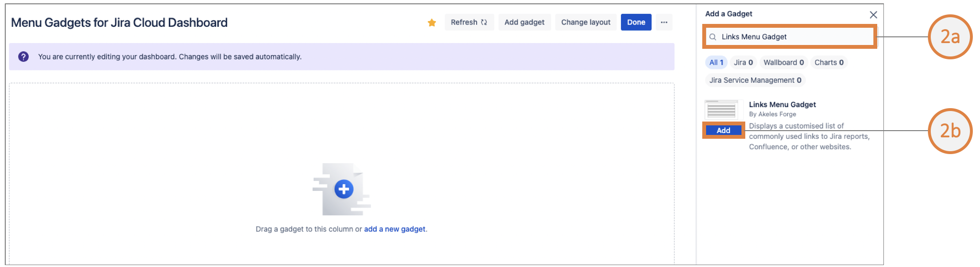Viewport: 980px width, 267px height.
Task: Click the question mark info icon
Action: point(23,56)
